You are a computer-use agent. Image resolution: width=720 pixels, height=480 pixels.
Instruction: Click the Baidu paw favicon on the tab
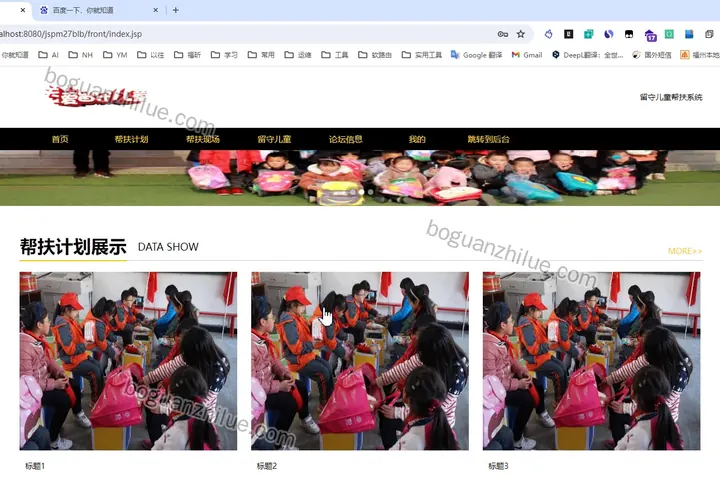44,10
